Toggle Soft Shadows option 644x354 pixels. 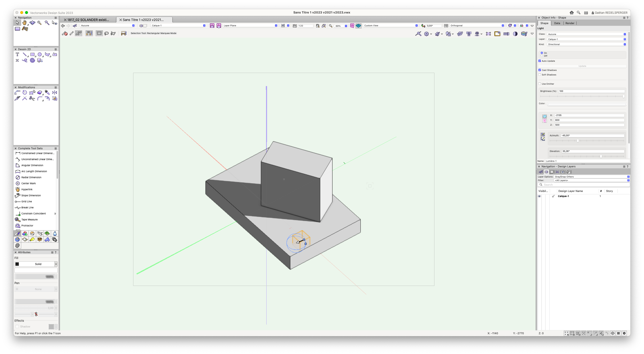(x=540, y=75)
